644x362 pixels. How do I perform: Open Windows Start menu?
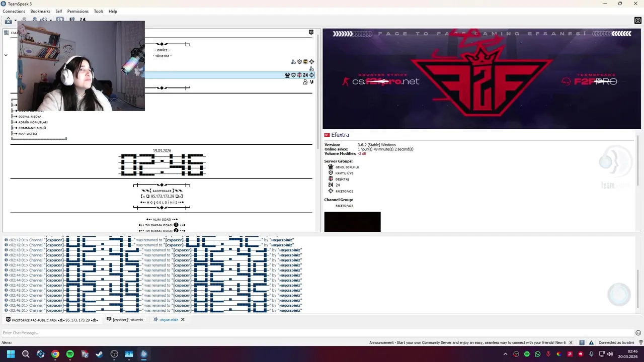(x=11, y=354)
